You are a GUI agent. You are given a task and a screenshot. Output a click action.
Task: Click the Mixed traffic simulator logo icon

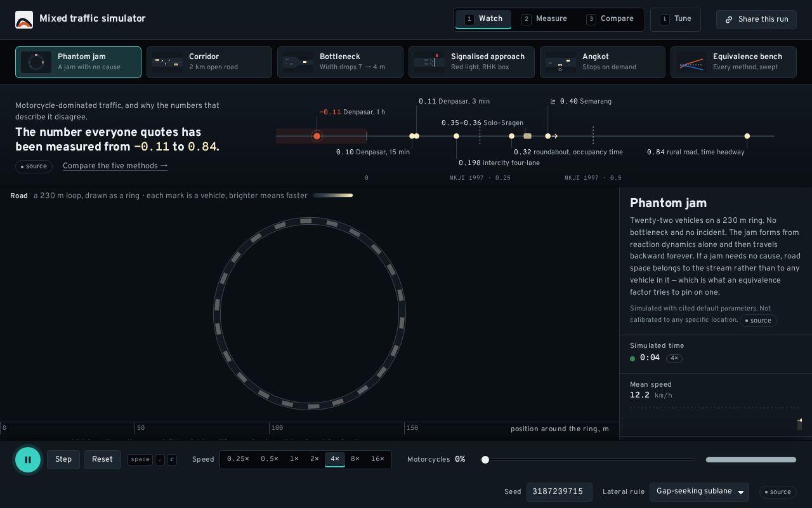pyautogui.click(x=24, y=20)
